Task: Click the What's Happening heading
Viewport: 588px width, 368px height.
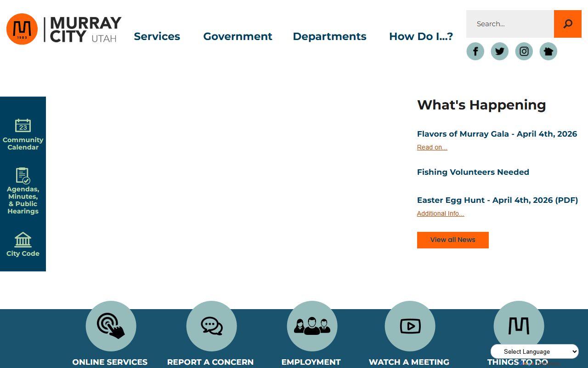Action: coord(481,105)
